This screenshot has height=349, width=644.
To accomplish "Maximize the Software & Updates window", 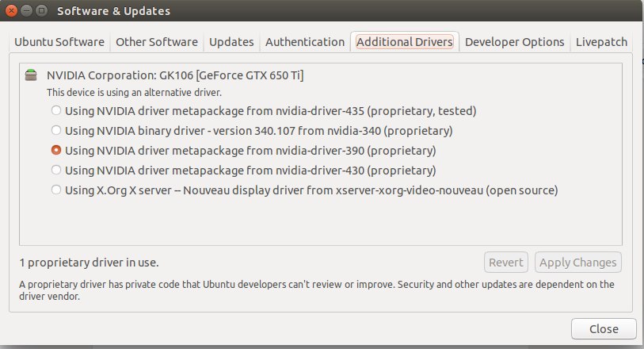I will [41, 10].
